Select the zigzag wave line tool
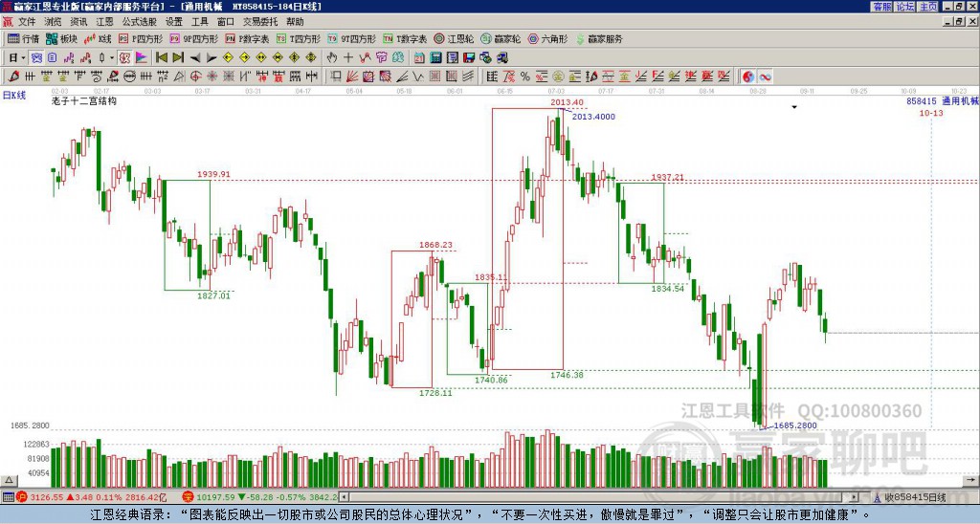Viewport: 980px width, 524px height. coord(365,57)
